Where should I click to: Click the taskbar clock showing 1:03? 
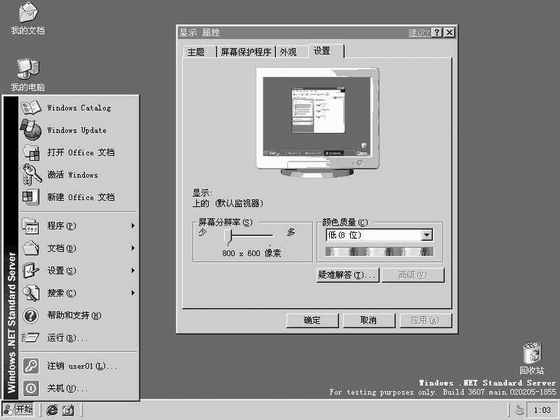pos(542,410)
